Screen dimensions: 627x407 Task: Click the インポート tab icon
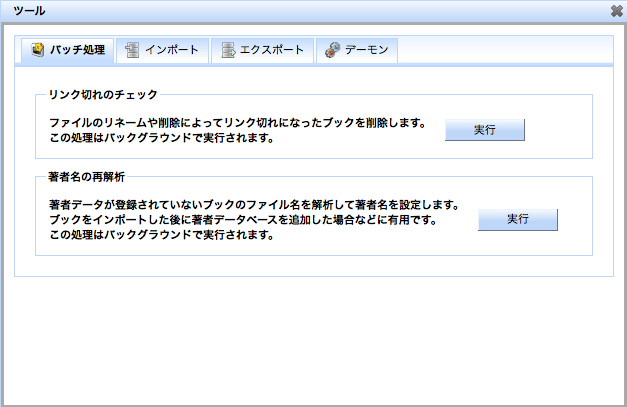click(x=132, y=50)
